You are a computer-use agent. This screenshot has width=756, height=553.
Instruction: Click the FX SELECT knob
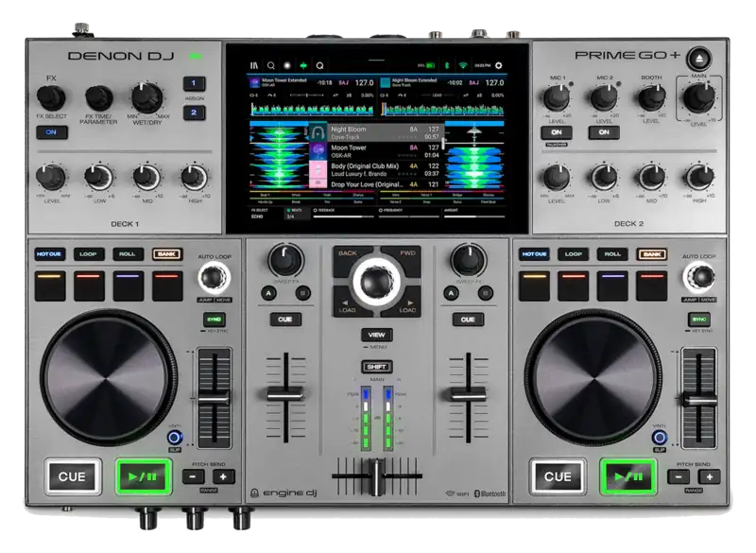51,98
